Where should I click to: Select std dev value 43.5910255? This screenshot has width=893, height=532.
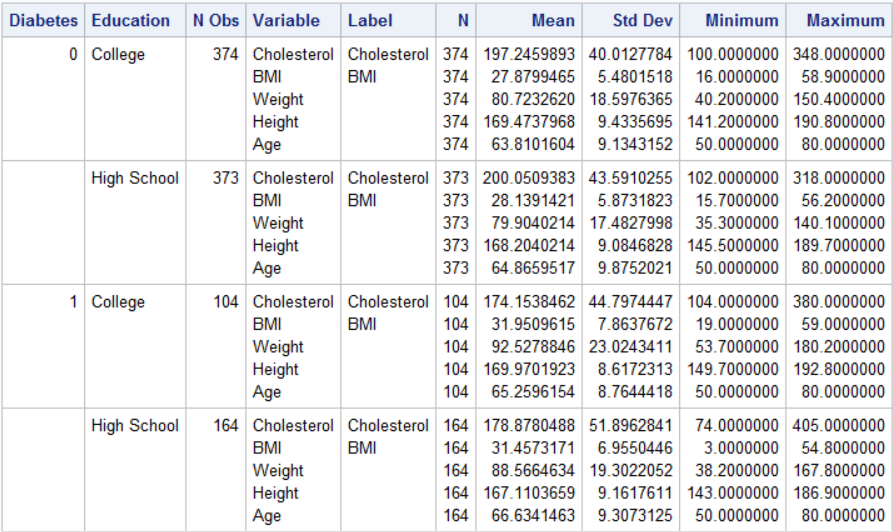tap(630, 178)
